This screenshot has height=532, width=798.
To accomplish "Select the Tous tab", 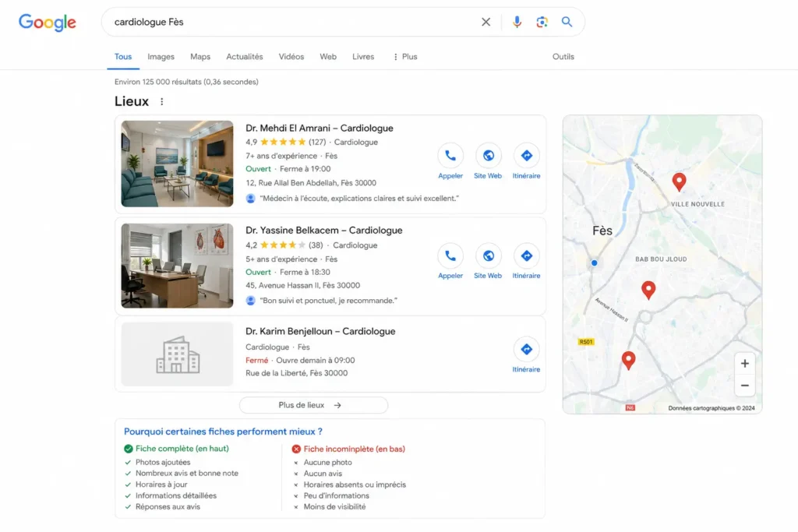I will pyautogui.click(x=123, y=56).
